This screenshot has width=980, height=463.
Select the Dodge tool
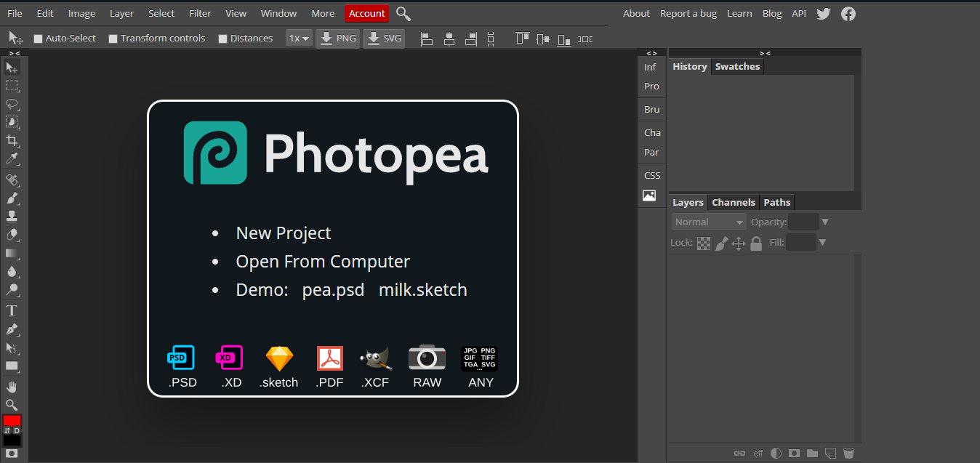(12, 290)
